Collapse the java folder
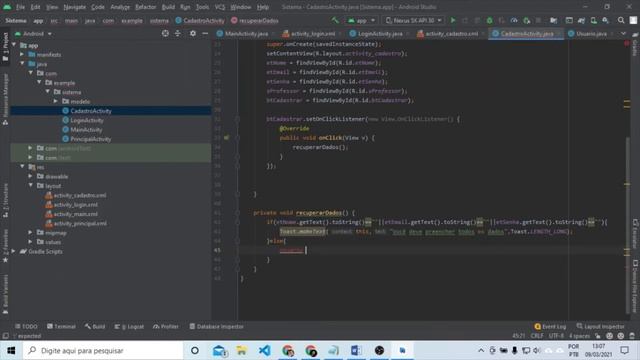This screenshot has width=640, height=360. 22,64
